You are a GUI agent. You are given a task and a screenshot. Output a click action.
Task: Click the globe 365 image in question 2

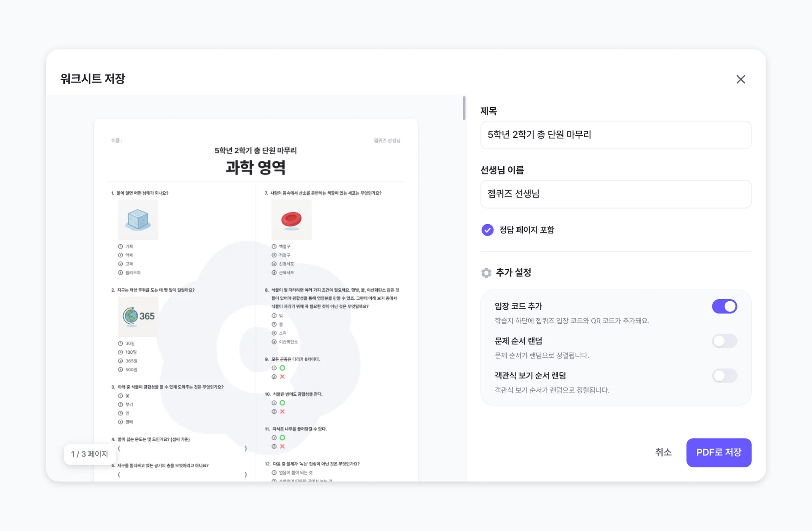coord(138,316)
